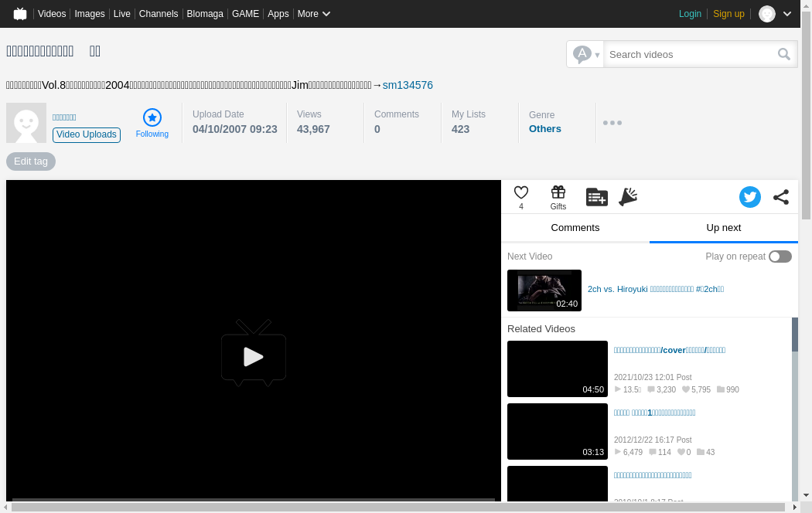This screenshot has width=812, height=513.
Task: Click the search magnifier icon
Action: [784, 54]
